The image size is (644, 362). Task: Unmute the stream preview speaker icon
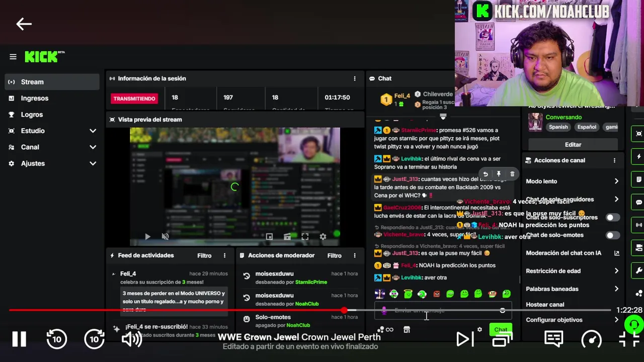[x=165, y=236]
